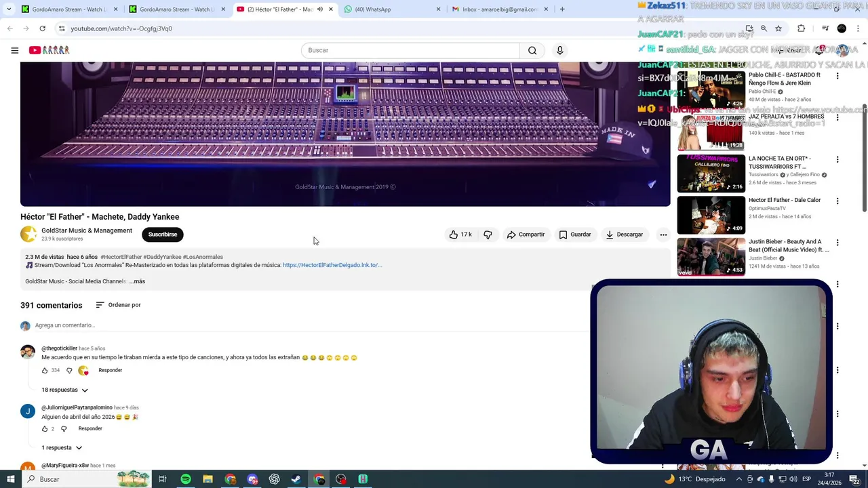Dislike @JuliomiguelPaytanpalomino comment
Viewport: 868px width, 488px height.
(x=64, y=428)
